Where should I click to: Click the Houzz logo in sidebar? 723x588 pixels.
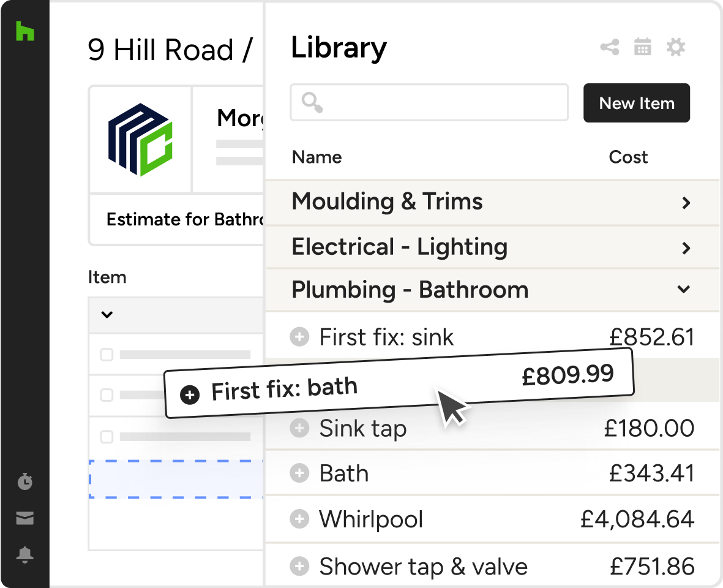(x=24, y=31)
